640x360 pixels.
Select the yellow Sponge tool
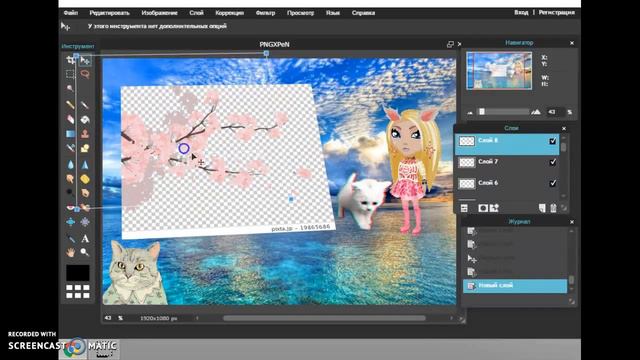tap(85, 179)
